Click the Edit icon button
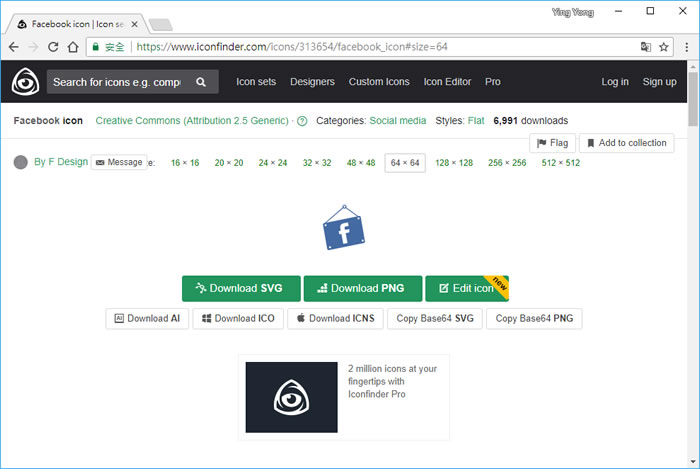The width and height of the screenshot is (700, 469). coord(467,288)
